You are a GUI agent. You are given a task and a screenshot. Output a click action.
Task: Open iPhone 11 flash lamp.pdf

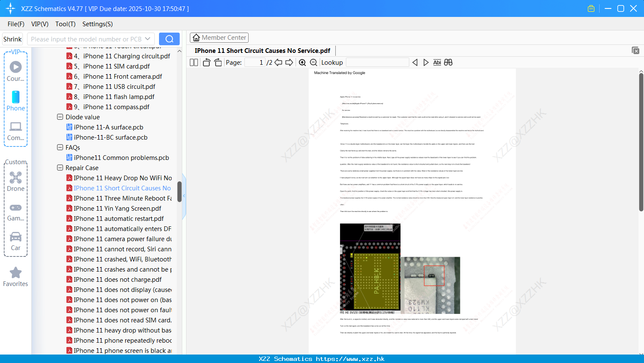[115, 96]
